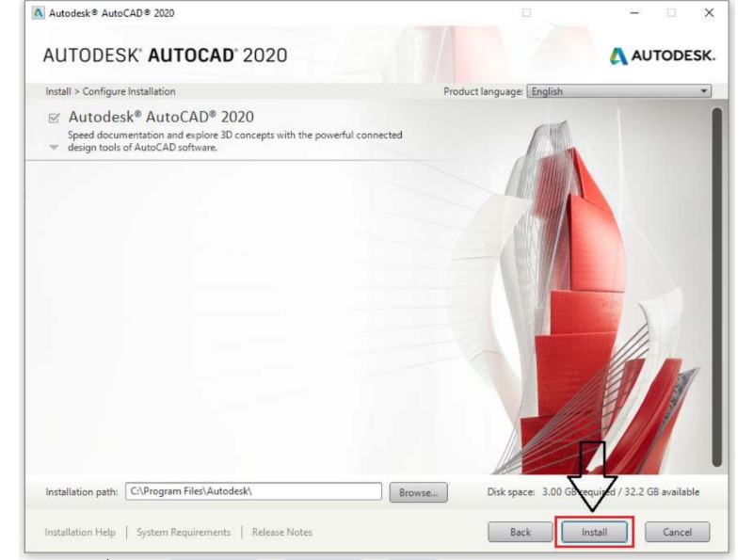Minimize the installer window

[634, 13]
